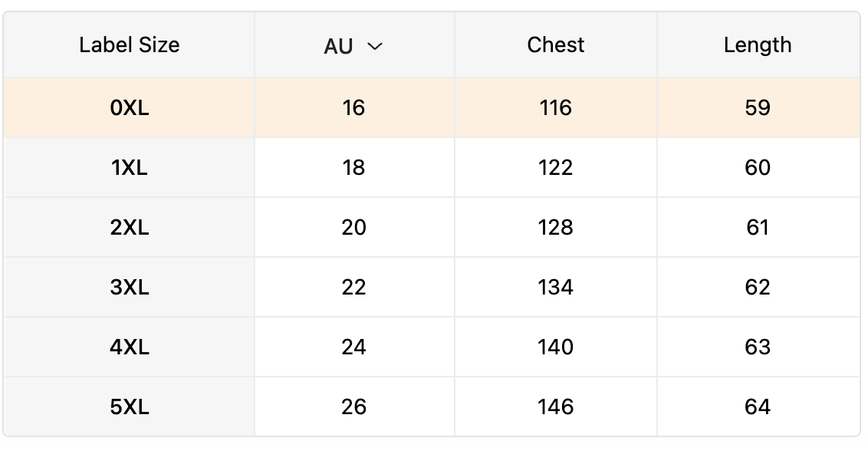The width and height of the screenshot is (868, 451).
Task: Open the AU size system dropdown
Action: 353,46
